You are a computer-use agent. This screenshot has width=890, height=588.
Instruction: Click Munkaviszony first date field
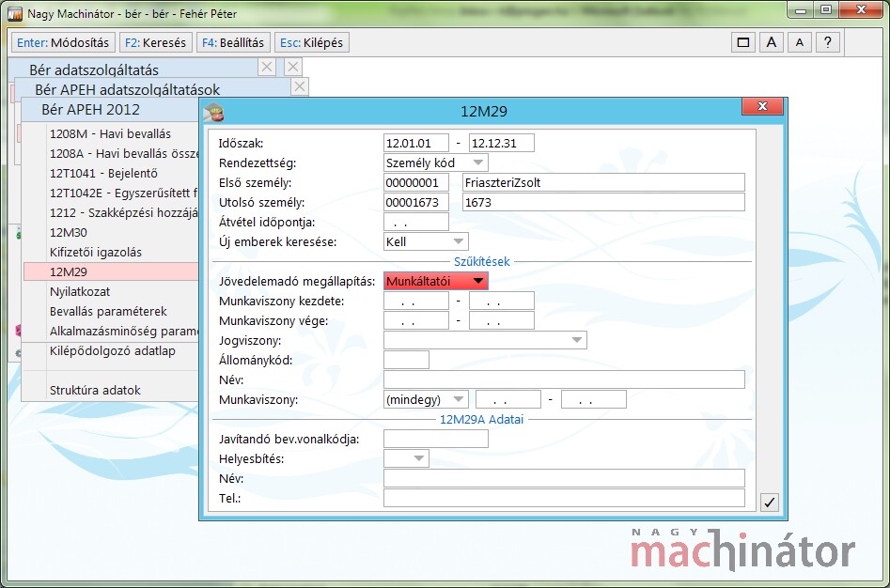(508, 399)
